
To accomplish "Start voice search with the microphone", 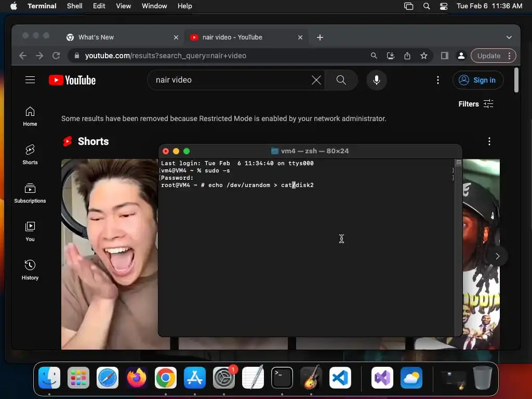I will click(376, 80).
